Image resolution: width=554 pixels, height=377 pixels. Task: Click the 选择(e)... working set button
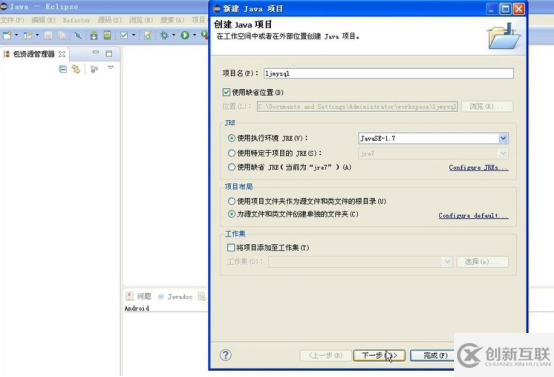click(482, 262)
